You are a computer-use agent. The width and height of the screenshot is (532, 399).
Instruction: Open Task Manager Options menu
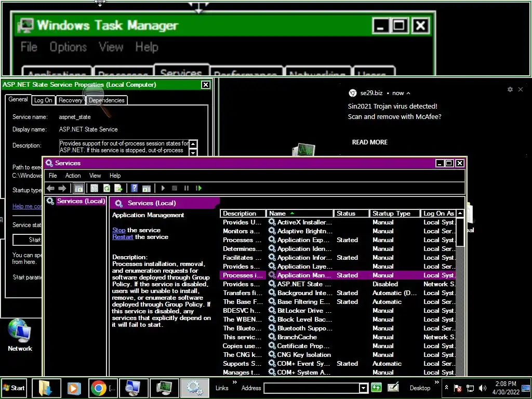coord(68,47)
